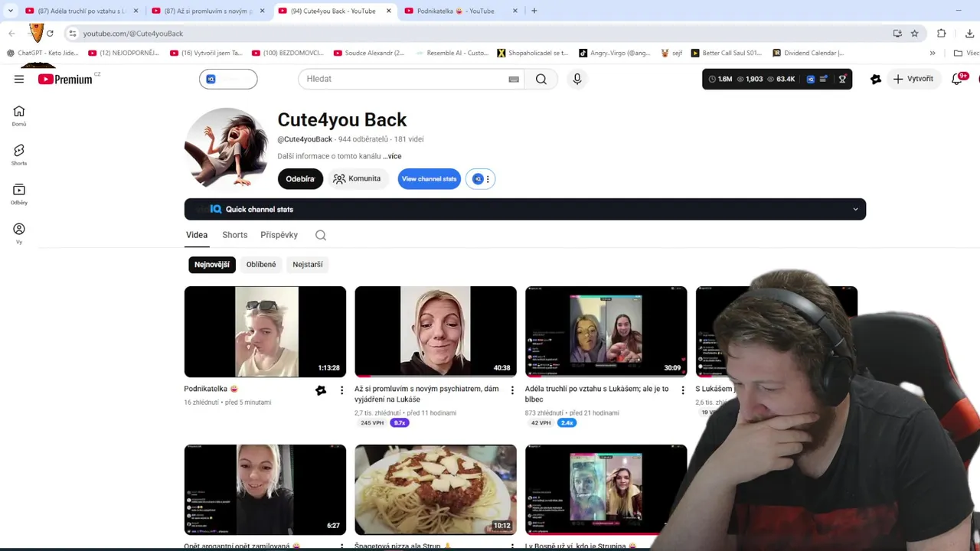The height and width of the screenshot is (551, 980).
Task: Click the Vytvořit create button
Action: pos(913,79)
